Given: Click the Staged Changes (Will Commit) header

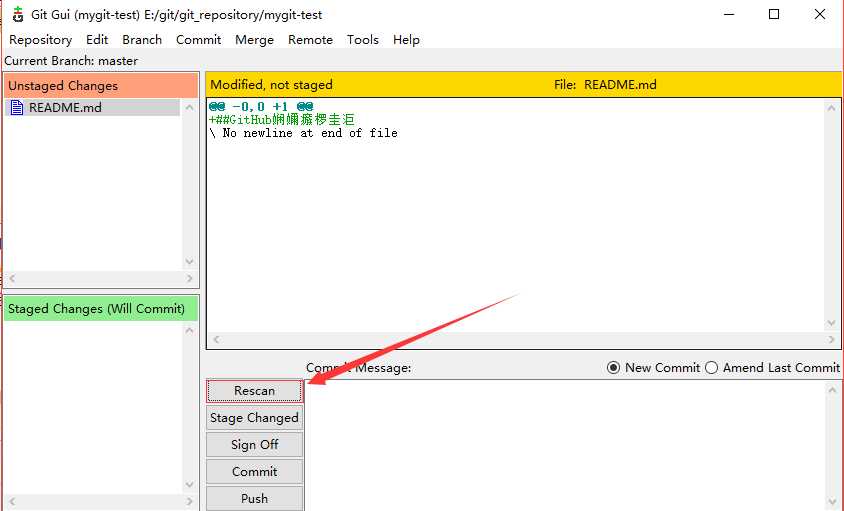Looking at the screenshot, I should (x=101, y=309).
